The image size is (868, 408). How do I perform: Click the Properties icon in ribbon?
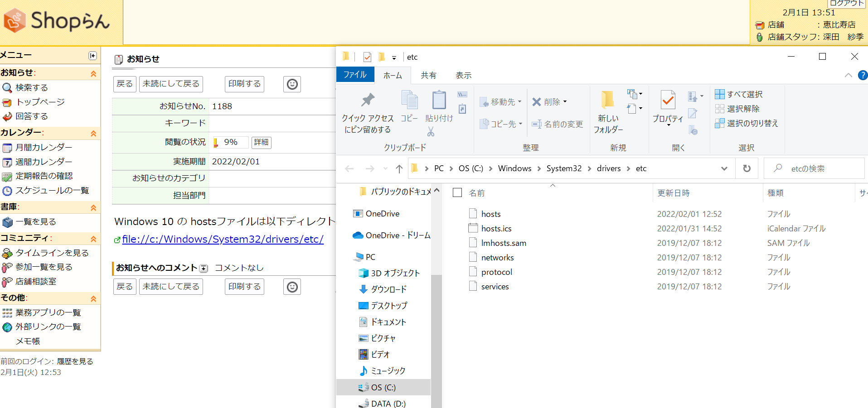668,101
